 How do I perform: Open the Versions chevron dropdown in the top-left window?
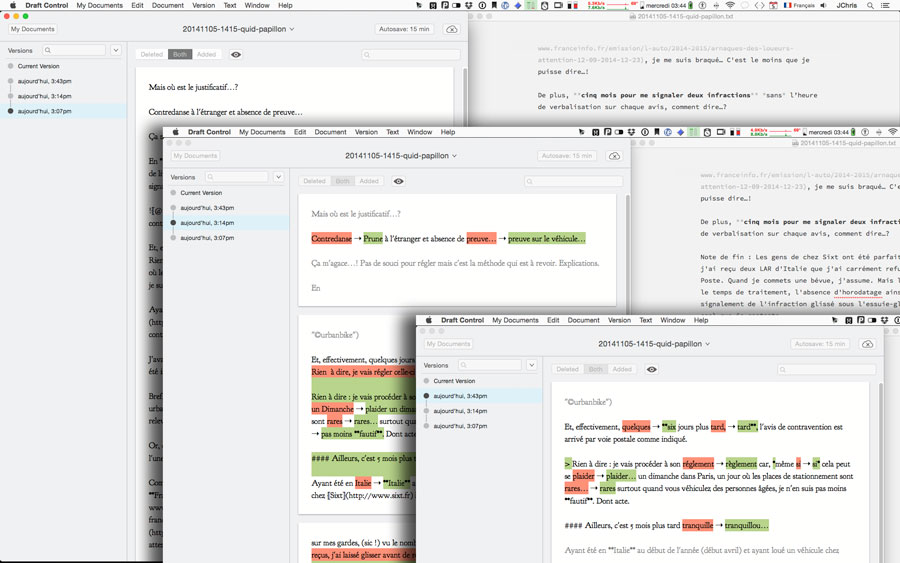pos(116,50)
